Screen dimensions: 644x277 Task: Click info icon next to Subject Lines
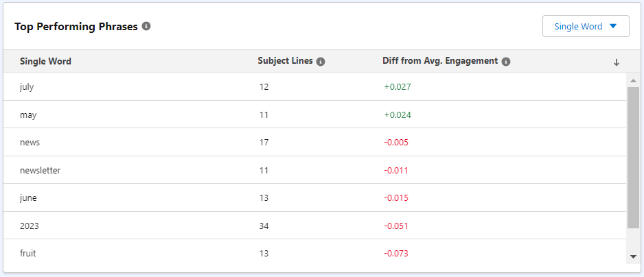(321, 62)
